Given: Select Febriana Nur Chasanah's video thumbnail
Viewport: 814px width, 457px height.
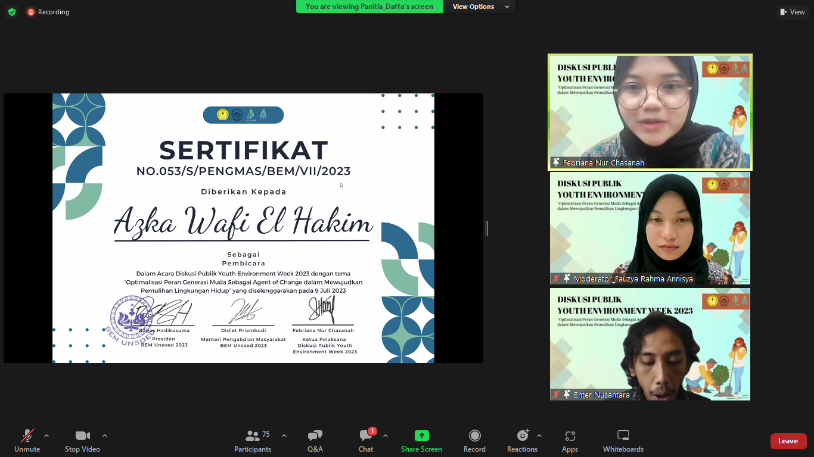Looking at the screenshot, I should click(650, 111).
